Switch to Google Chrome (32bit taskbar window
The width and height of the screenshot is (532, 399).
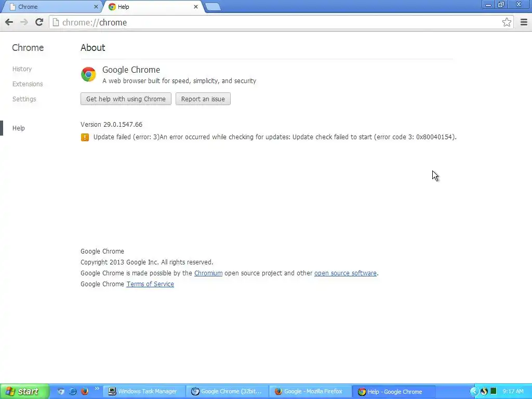[x=228, y=392]
